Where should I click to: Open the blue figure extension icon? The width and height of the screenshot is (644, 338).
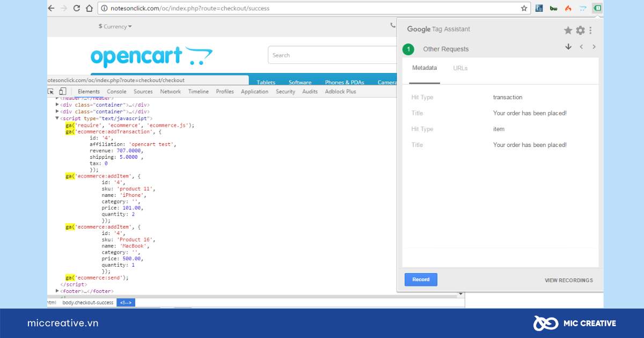click(x=539, y=8)
